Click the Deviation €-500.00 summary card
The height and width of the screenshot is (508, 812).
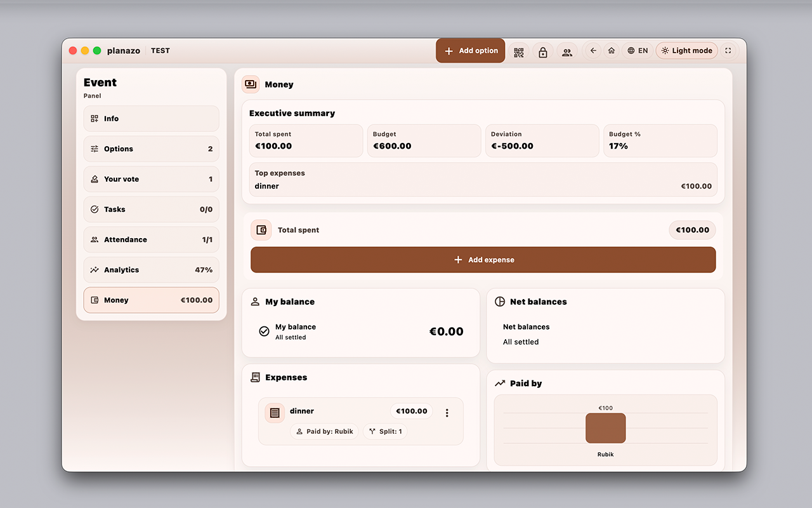[x=542, y=140]
